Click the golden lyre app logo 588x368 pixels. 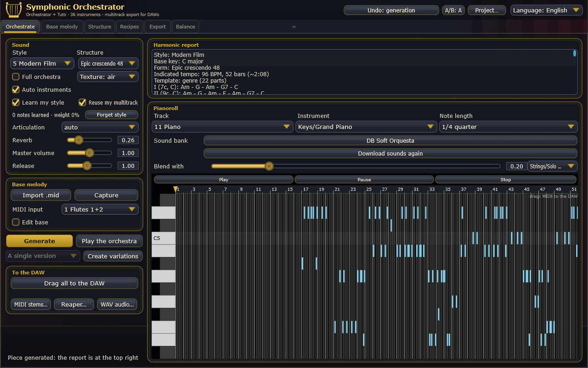coord(14,9)
